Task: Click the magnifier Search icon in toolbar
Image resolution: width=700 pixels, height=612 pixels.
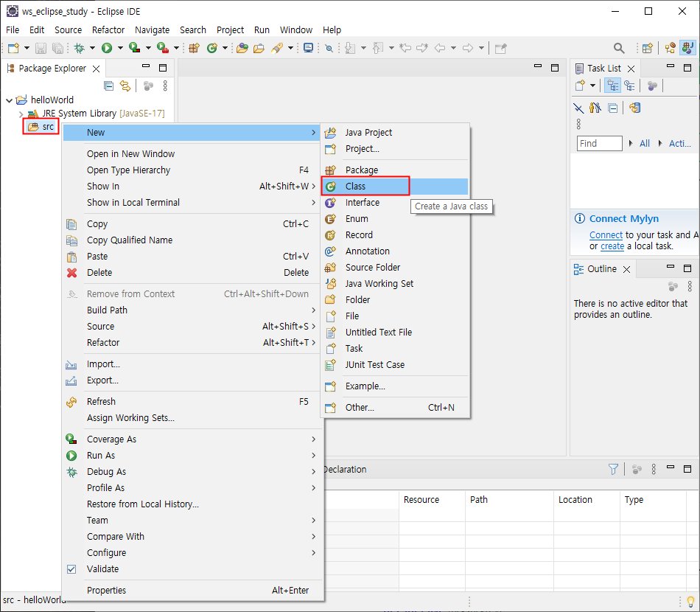Action: pos(619,48)
